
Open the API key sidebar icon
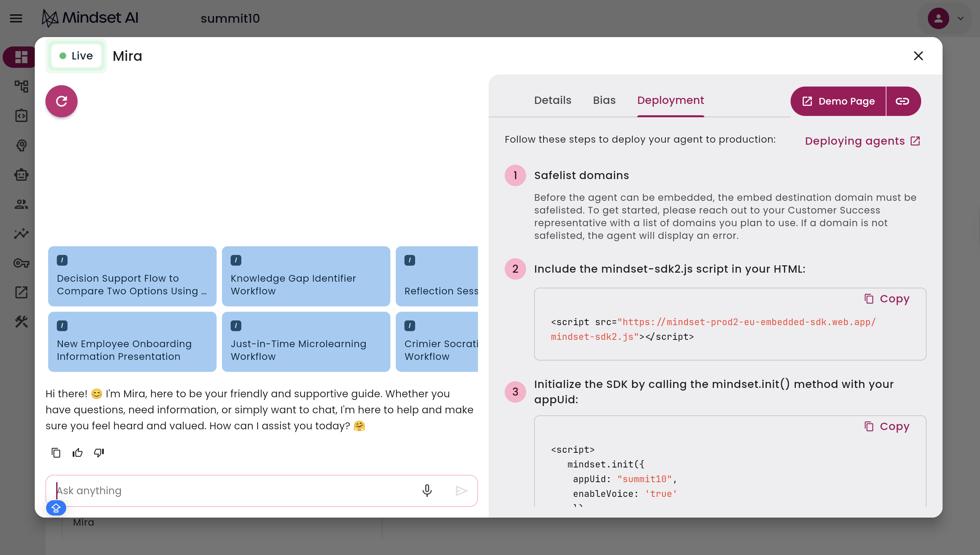tap(21, 263)
